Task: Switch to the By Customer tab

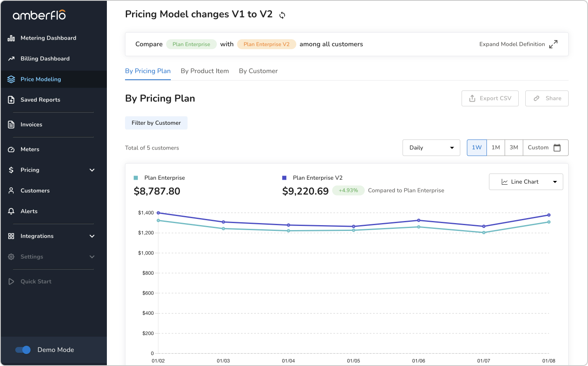Action: 258,71
